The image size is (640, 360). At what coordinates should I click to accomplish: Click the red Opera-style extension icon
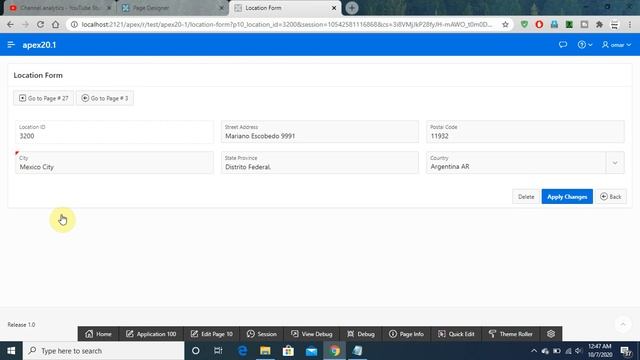pyautogui.click(x=539, y=24)
